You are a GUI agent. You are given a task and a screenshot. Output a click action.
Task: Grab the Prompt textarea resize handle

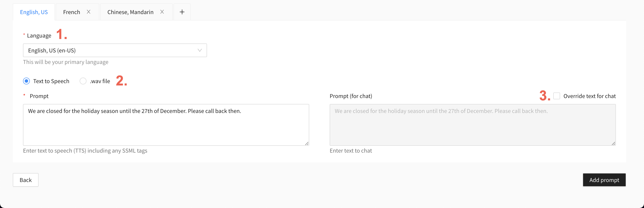click(x=307, y=143)
